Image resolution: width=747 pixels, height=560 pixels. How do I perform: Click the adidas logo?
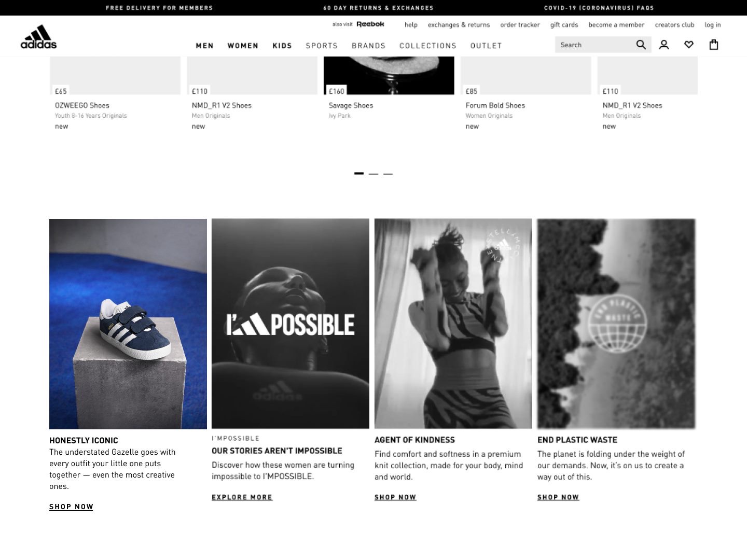click(38, 37)
